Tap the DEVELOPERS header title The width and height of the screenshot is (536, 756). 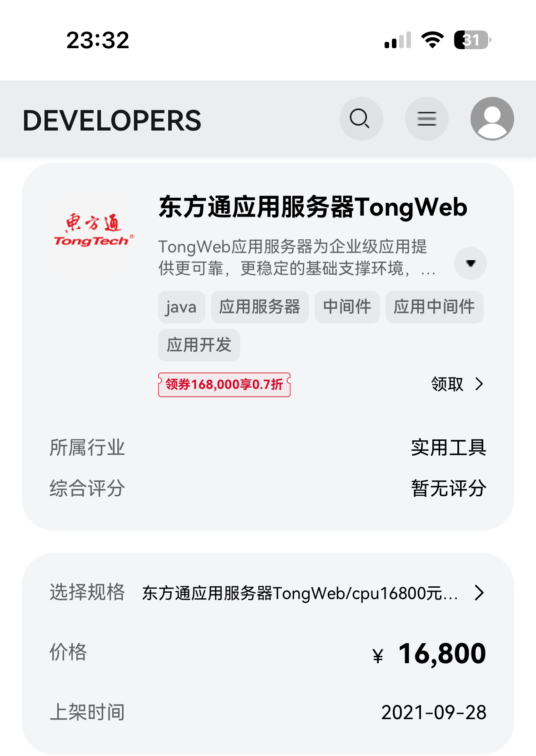pyautogui.click(x=112, y=121)
